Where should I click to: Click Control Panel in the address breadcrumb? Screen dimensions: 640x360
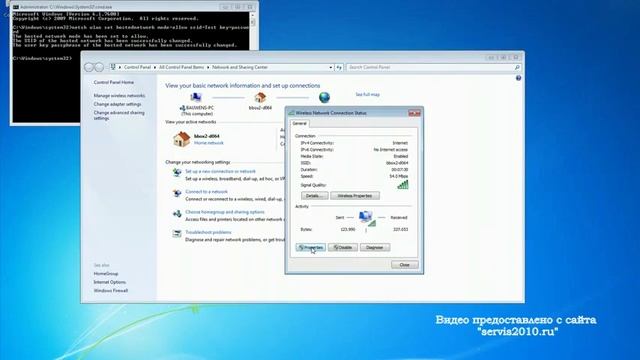(x=137, y=67)
